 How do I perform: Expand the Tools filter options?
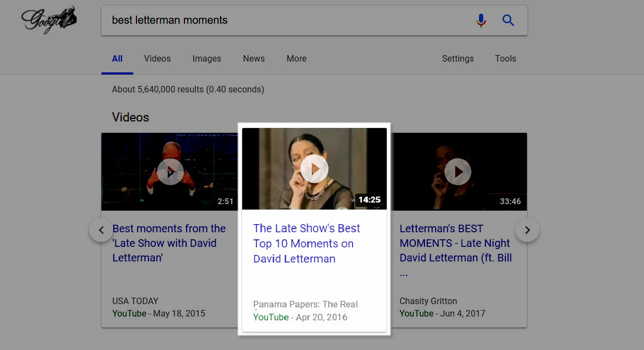pos(505,59)
